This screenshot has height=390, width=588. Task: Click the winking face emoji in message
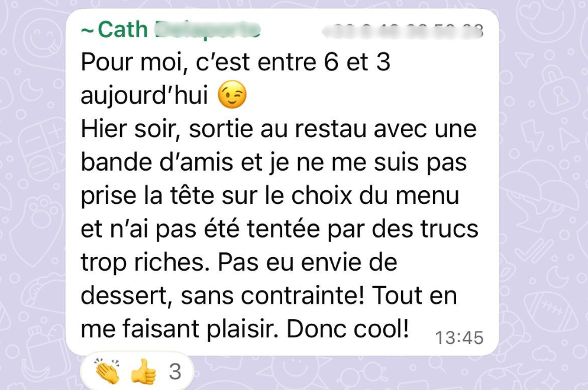(x=232, y=95)
